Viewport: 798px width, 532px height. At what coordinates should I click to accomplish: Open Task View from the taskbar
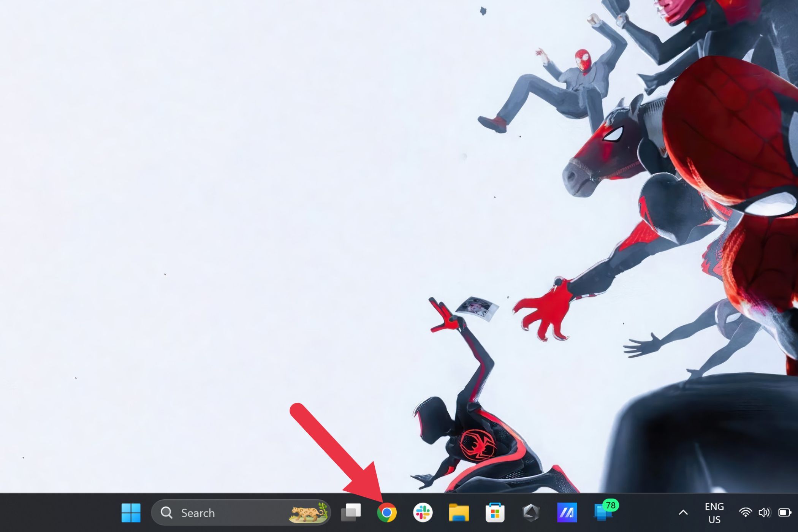click(351, 513)
